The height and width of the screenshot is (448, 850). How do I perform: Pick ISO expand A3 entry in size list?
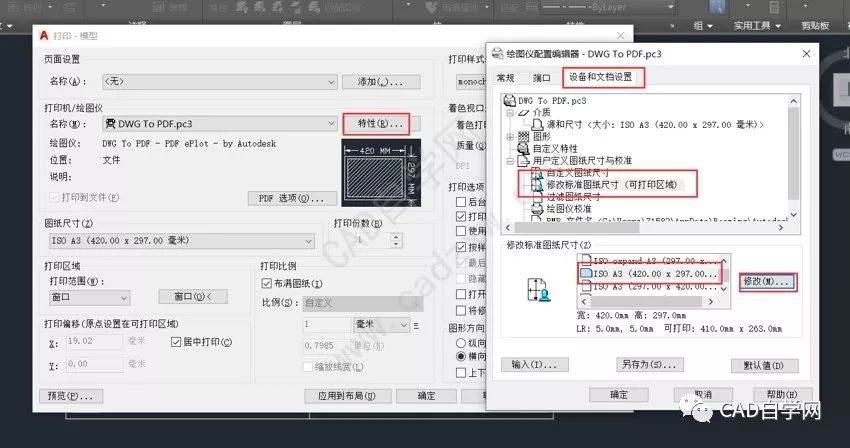[x=649, y=261]
